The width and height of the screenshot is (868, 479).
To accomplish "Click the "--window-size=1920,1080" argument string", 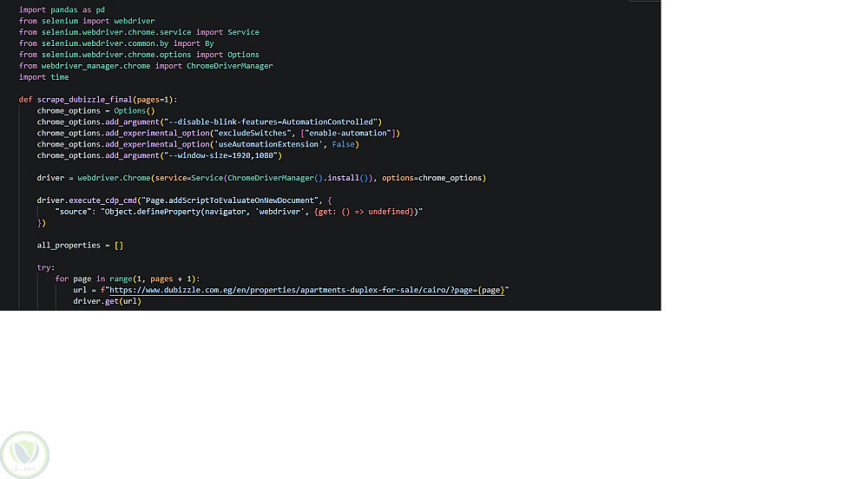I will point(220,155).
